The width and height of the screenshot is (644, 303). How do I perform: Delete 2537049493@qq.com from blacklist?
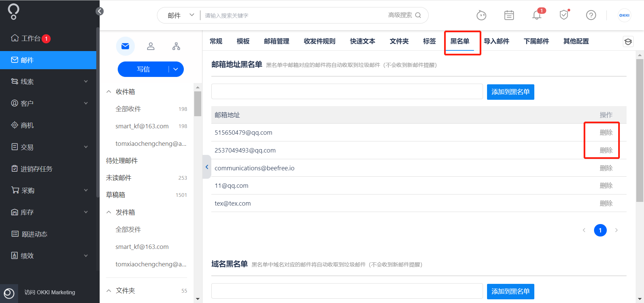point(606,150)
